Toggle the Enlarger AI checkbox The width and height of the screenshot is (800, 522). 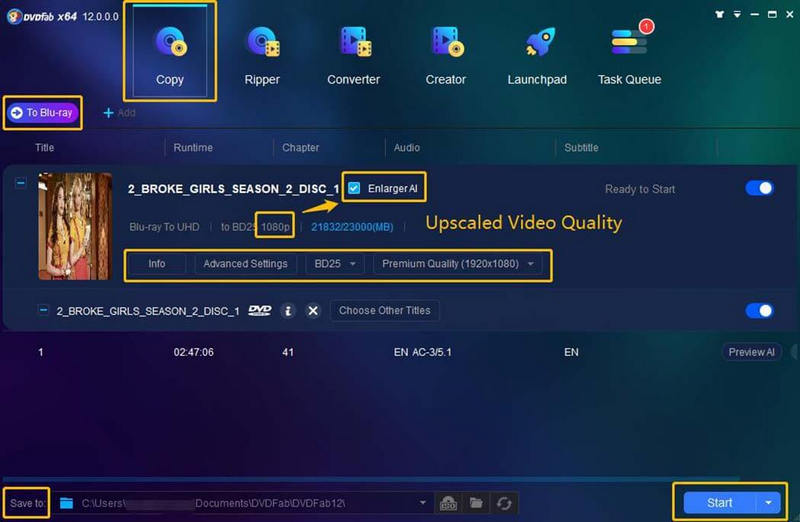coord(354,188)
